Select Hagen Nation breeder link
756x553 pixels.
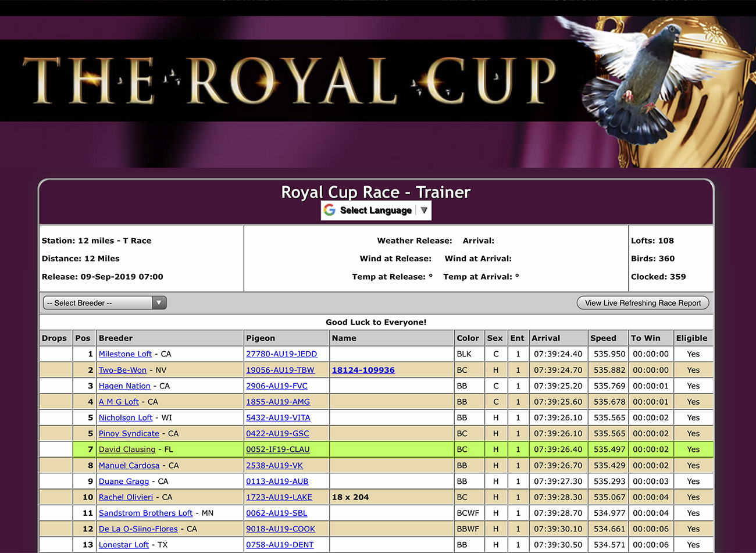click(124, 386)
